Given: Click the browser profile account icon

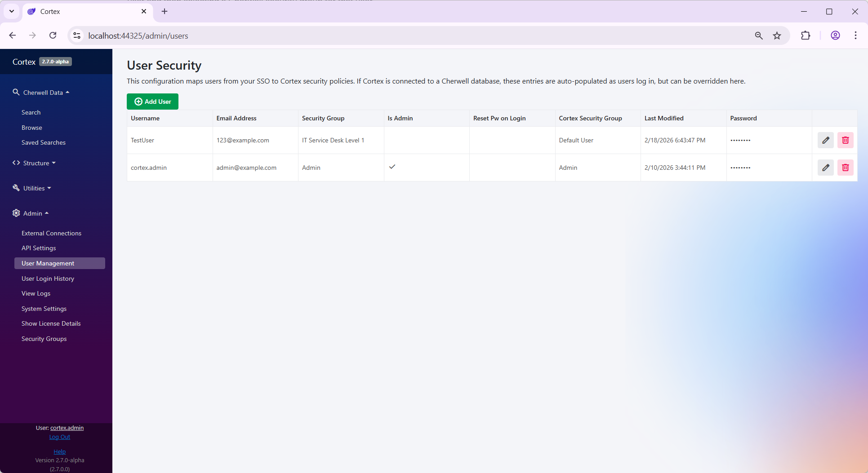Looking at the screenshot, I should tap(835, 35).
